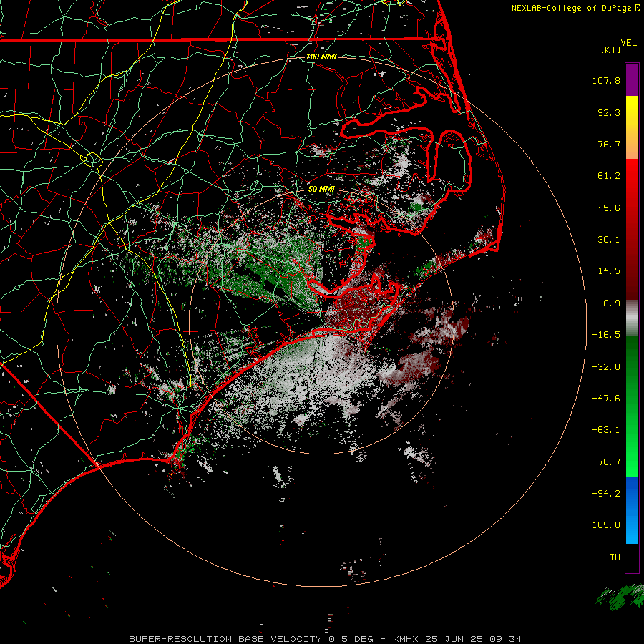This screenshot has height=644, width=644.
Task: Click the 92.3 velocity scale value
Action: (x=609, y=112)
